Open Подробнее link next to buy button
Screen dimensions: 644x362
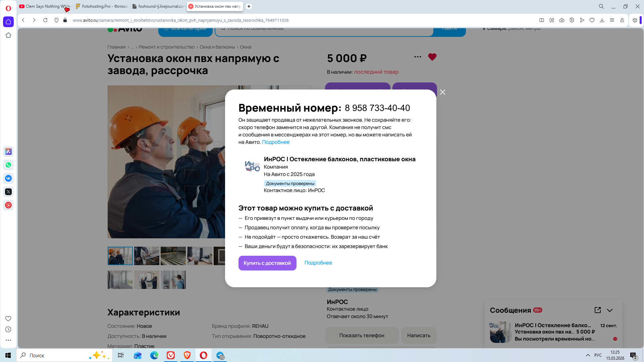[x=318, y=263]
